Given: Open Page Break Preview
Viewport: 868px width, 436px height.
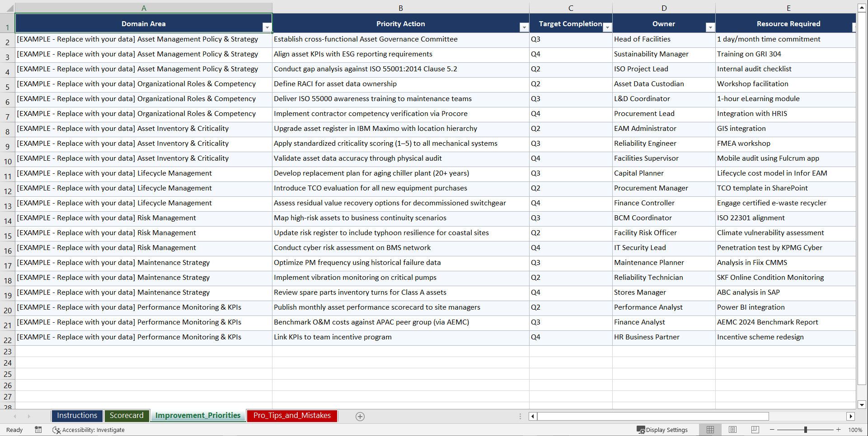Looking at the screenshot, I should tap(755, 430).
